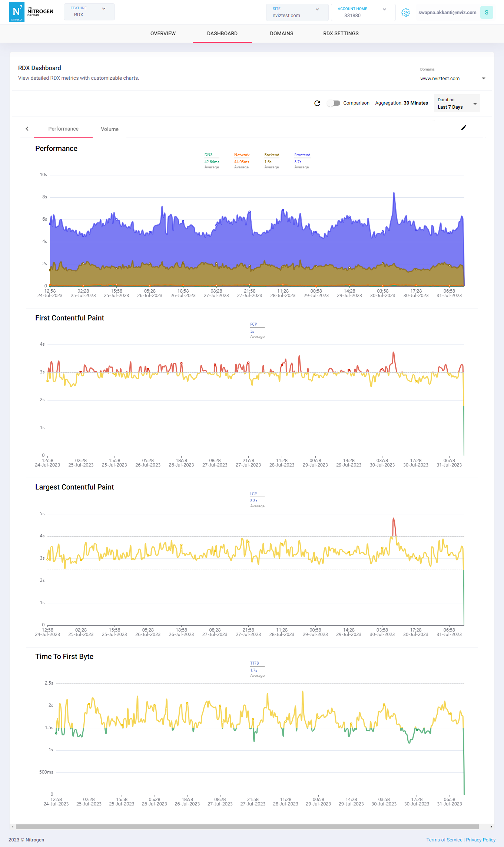Screen dimensions: 504x847
Task: Enable the Comparison toggle switch
Action: pyautogui.click(x=334, y=103)
